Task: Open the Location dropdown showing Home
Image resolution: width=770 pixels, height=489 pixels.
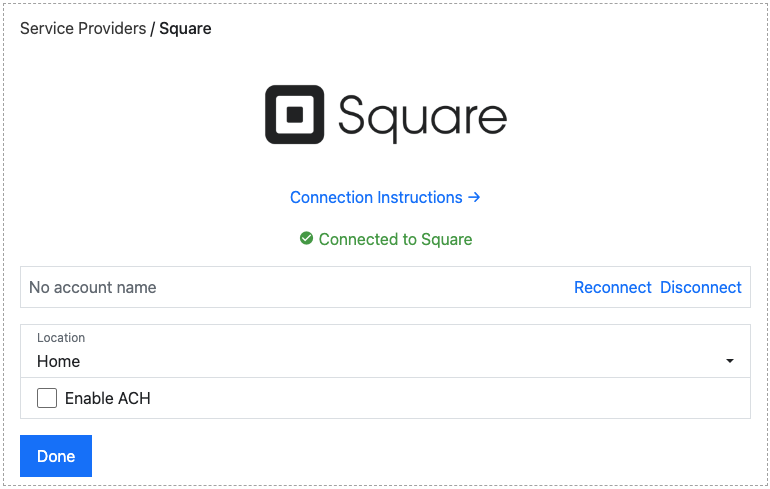Action: [385, 351]
